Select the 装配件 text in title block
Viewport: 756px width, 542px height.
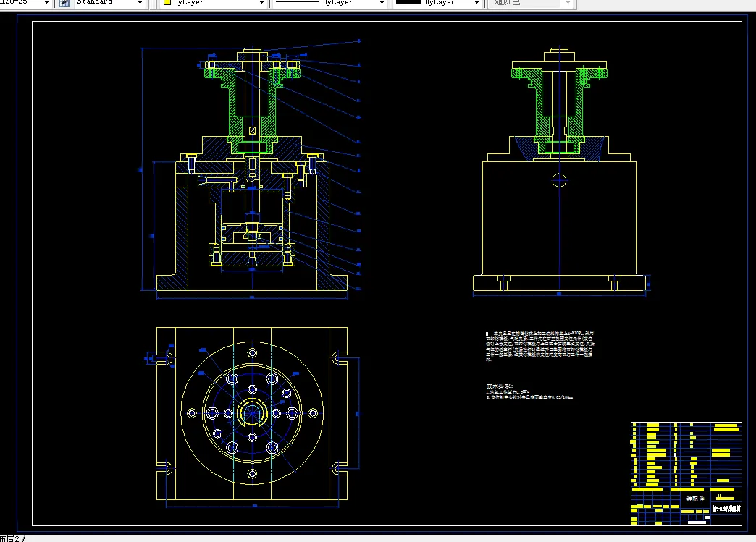click(695, 499)
